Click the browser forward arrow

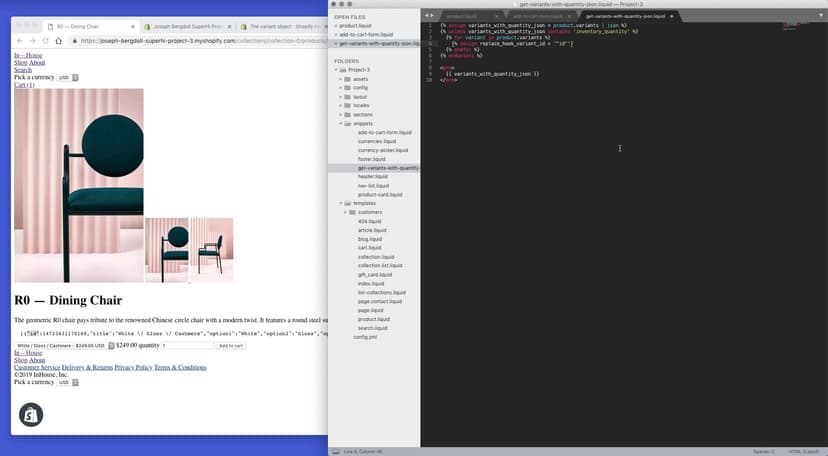tap(31, 41)
